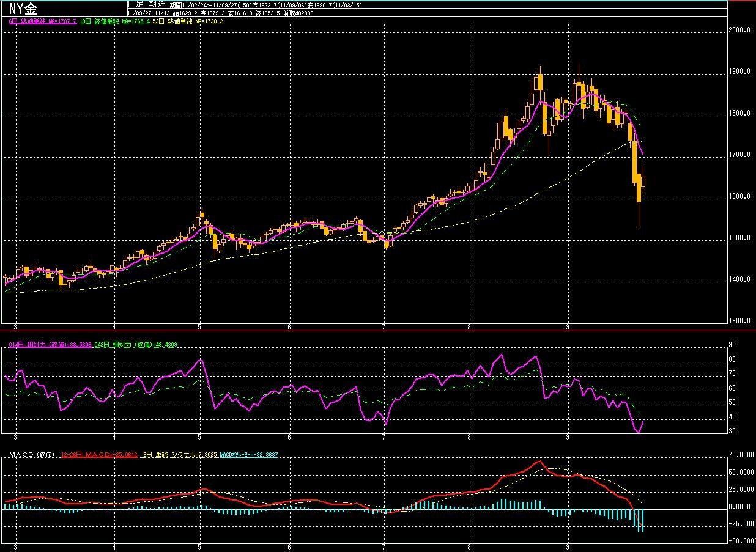756x552 pixels.
Task: Click the 2000.0 price axis label
Action: [739, 30]
